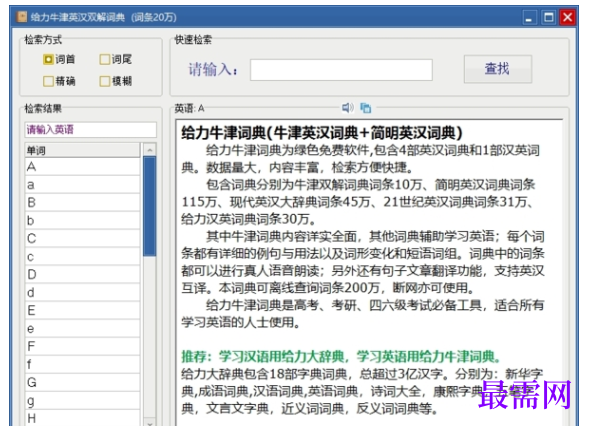590x426 pixels.
Task: Select uppercase word 'A' in the list
Action: click(x=82, y=166)
